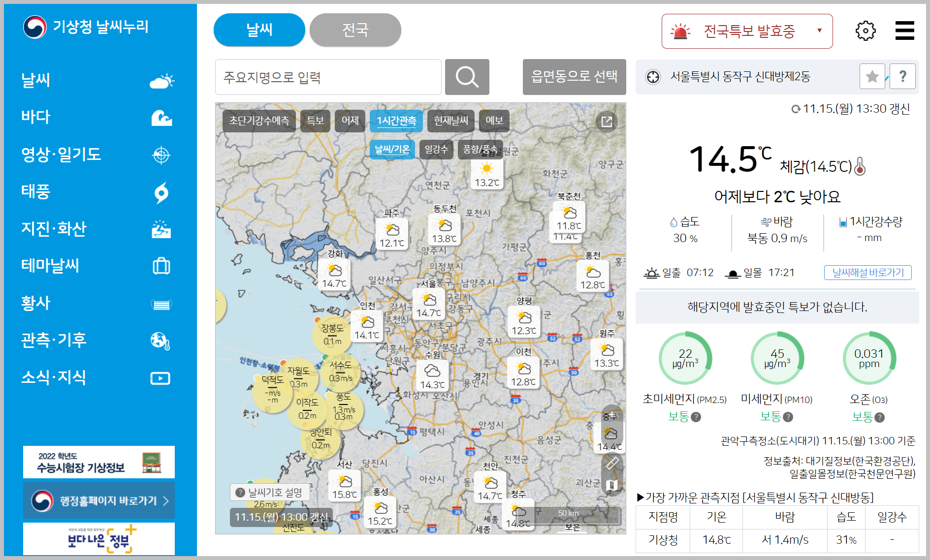930x560 pixels.
Task: Toggle 일강수 map layer
Action: (x=436, y=149)
